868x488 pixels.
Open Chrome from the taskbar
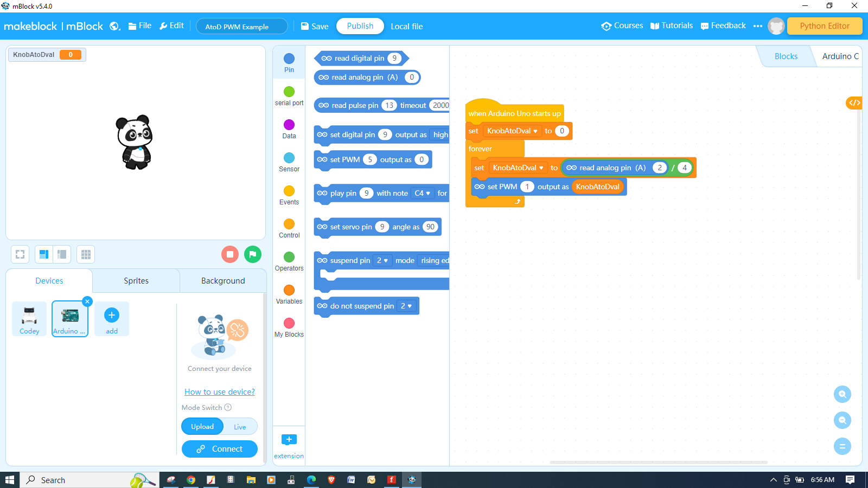click(191, 480)
